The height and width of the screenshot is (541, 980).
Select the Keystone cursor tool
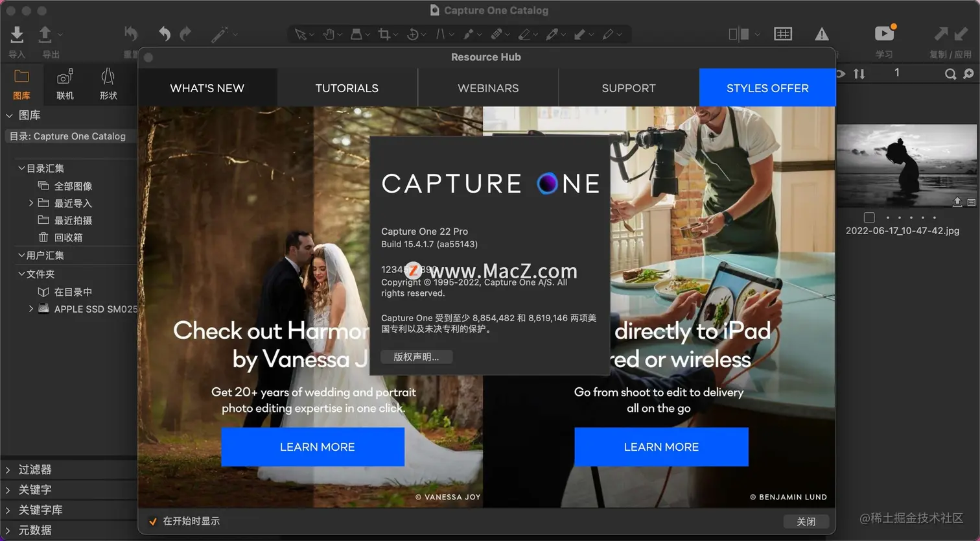click(x=441, y=34)
